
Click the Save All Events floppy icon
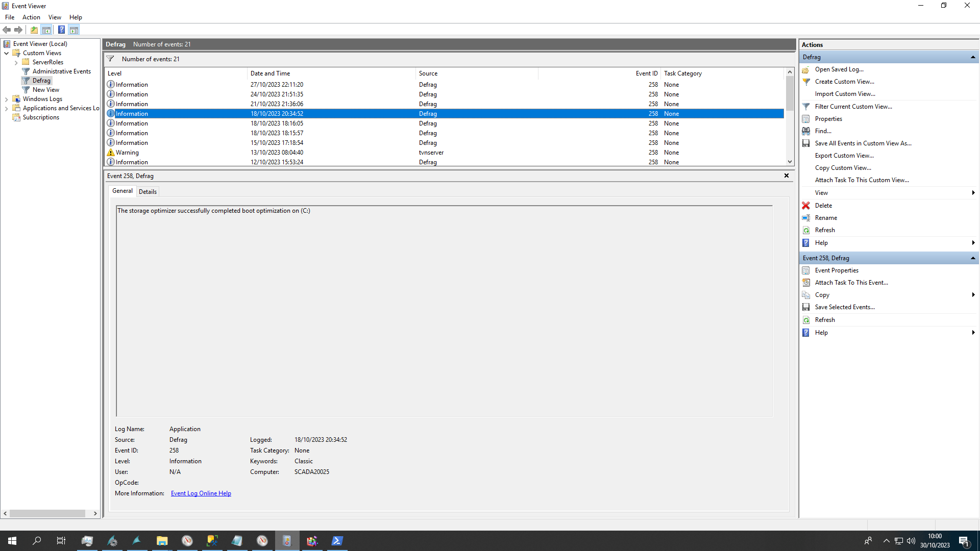click(806, 143)
